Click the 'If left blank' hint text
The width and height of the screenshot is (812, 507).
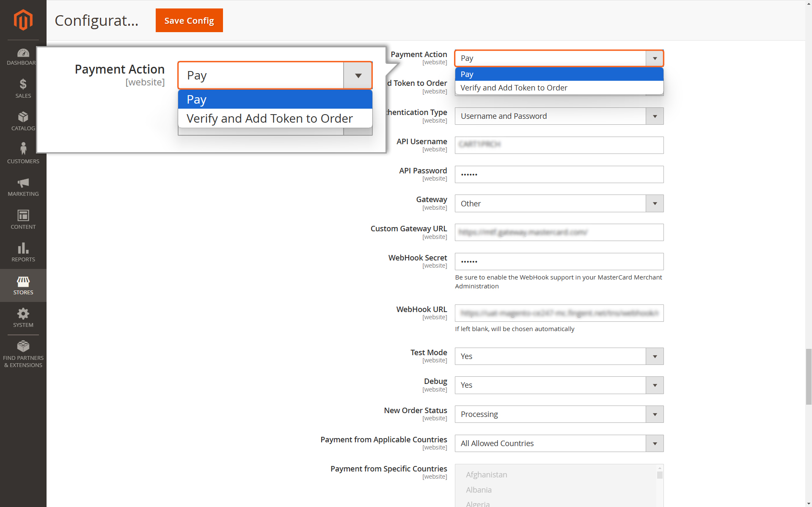click(515, 329)
